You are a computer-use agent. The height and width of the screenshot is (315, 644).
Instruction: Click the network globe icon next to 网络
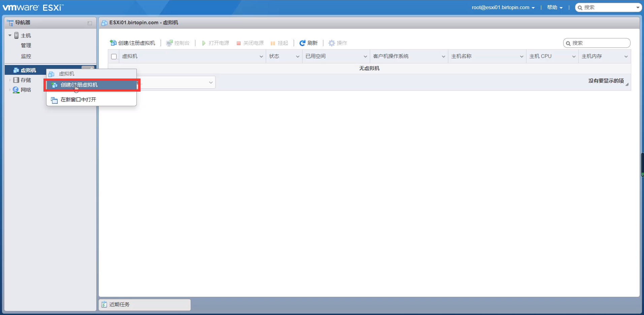[16, 90]
